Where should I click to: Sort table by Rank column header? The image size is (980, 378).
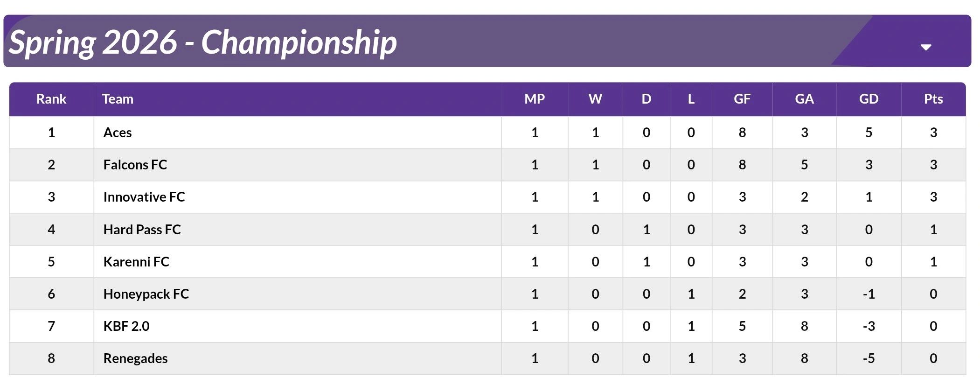point(51,99)
